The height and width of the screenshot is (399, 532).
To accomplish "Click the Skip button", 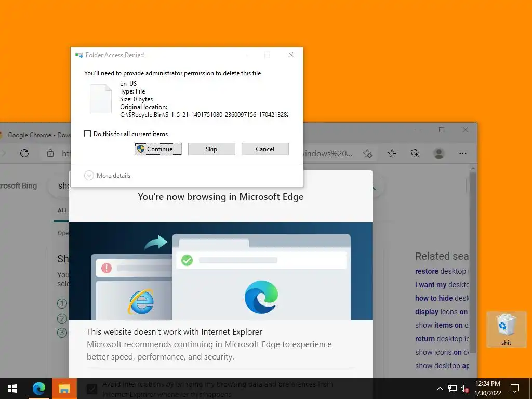I will coord(211,149).
